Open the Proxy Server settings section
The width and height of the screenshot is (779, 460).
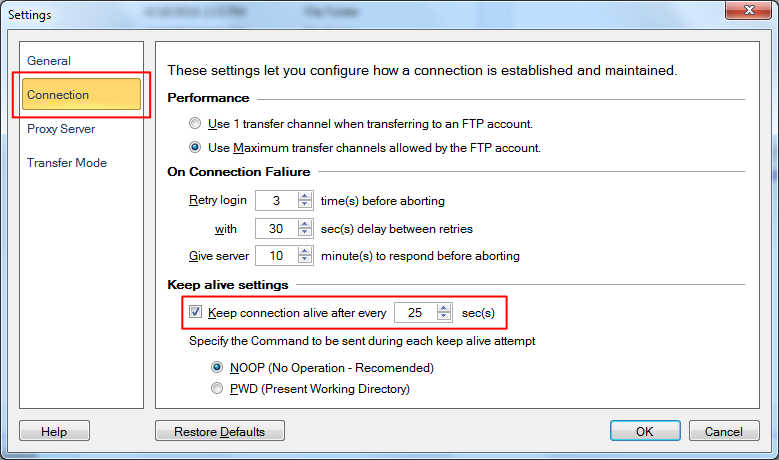61,129
